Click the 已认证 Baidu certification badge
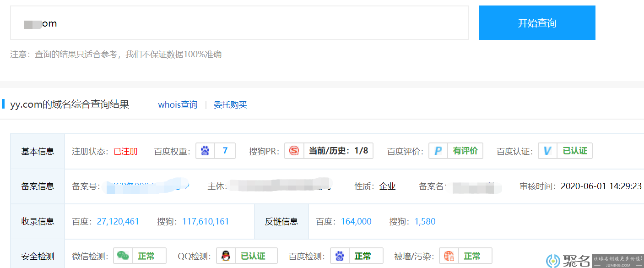Image resolution: width=644 pixels, height=268 pixels. click(574, 151)
